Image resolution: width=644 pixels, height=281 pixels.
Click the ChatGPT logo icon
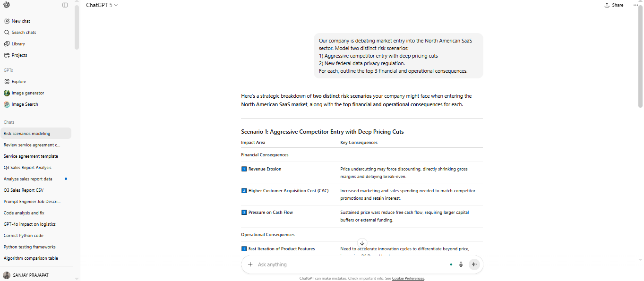7,5
